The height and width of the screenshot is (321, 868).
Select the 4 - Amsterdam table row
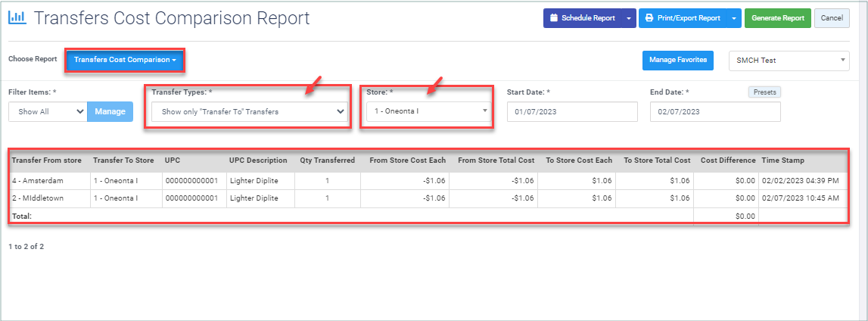pyautogui.click(x=428, y=180)
